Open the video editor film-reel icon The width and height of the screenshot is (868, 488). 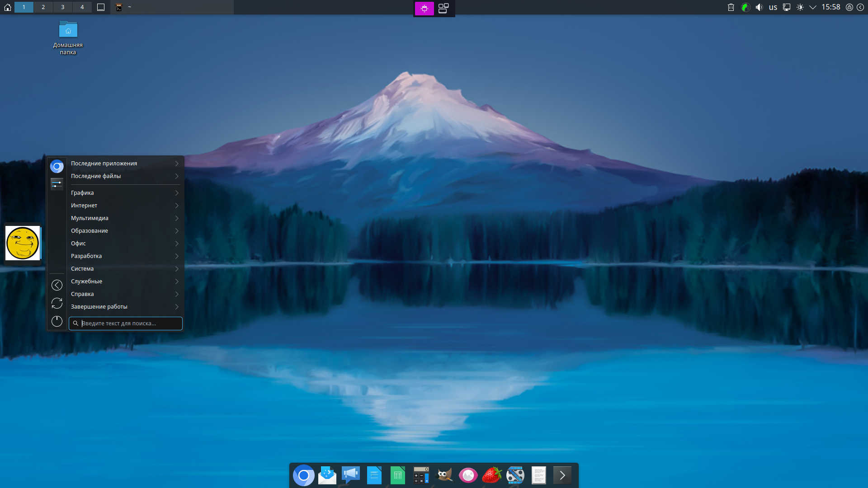point(515,475)
